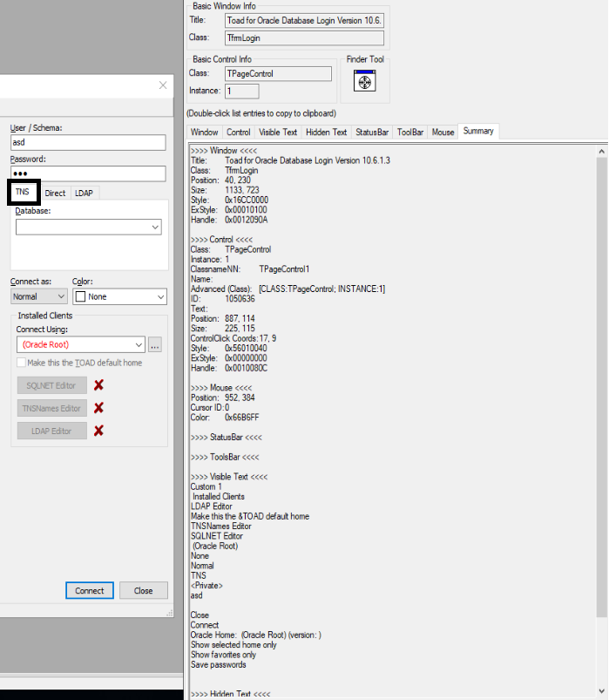Select the Summary tab

[x=478, y=132]
